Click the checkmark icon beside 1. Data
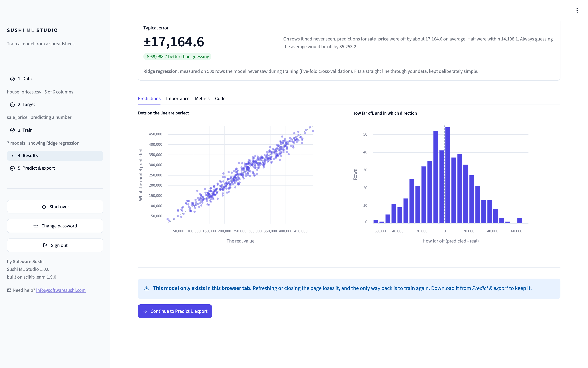 [x=12, y=79]
